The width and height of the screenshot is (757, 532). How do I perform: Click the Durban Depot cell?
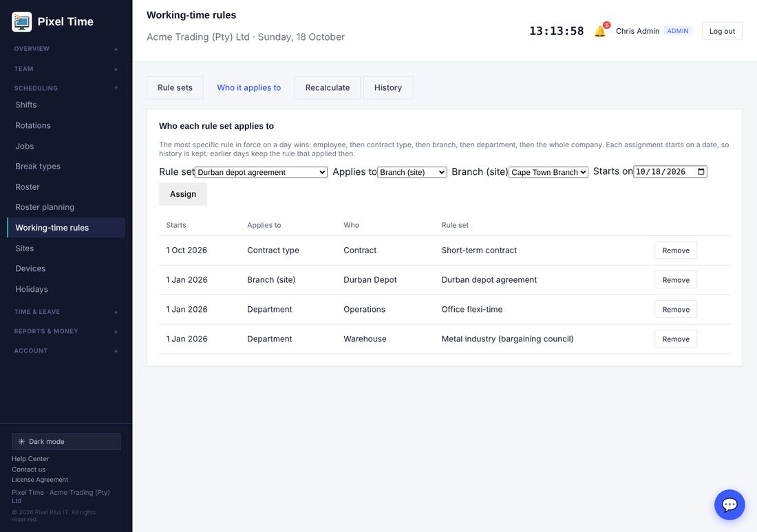(x=370, y=279)
